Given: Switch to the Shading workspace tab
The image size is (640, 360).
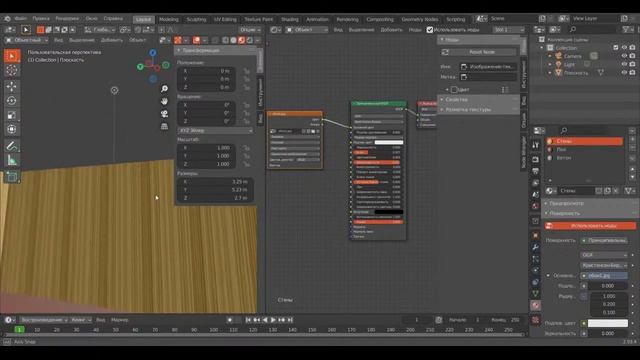Looking at the screenshot, I should coord(290,19).
